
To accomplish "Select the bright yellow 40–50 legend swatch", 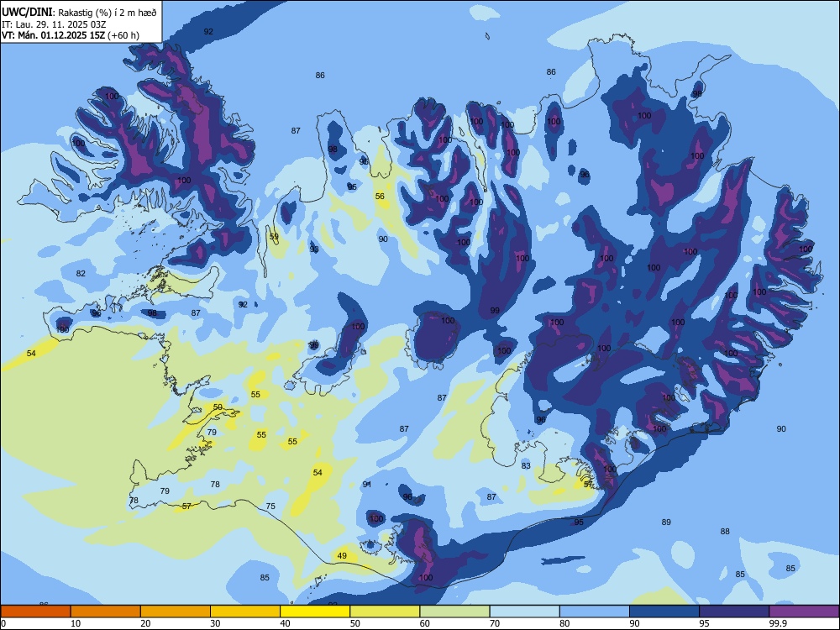I will point(315,612).
